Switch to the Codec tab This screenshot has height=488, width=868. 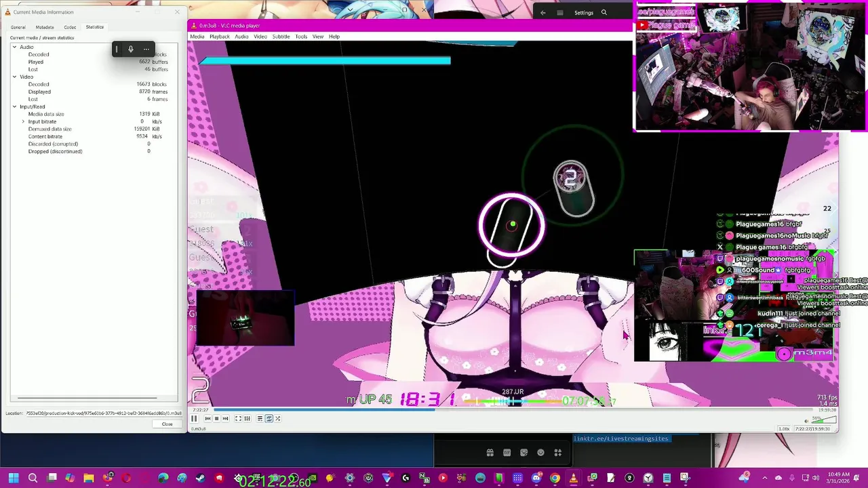tap(70, 27)
